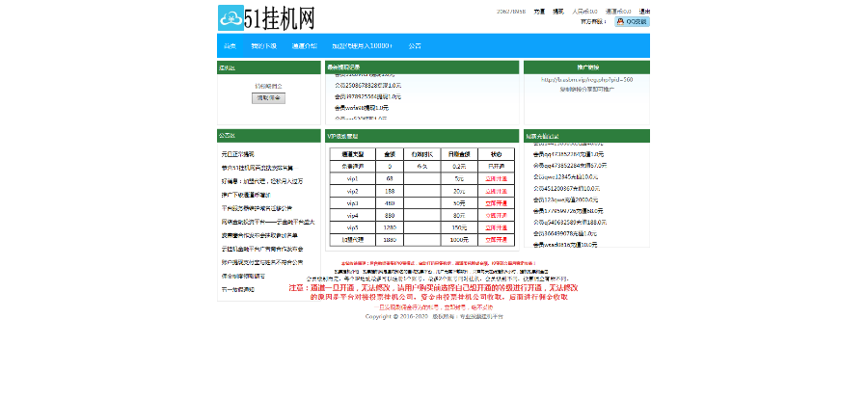Click the 1000元 monthly return cell
The image size is (868, 399).
tap(459, 240)
